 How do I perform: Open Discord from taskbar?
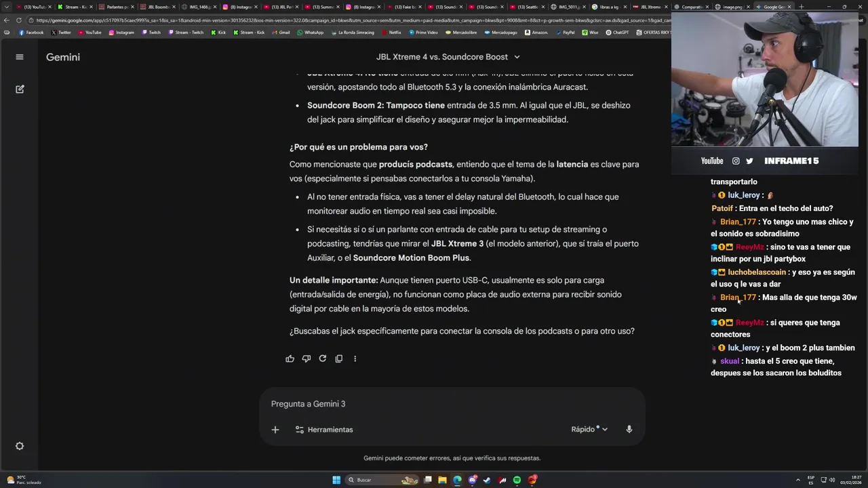click(473, 480)
